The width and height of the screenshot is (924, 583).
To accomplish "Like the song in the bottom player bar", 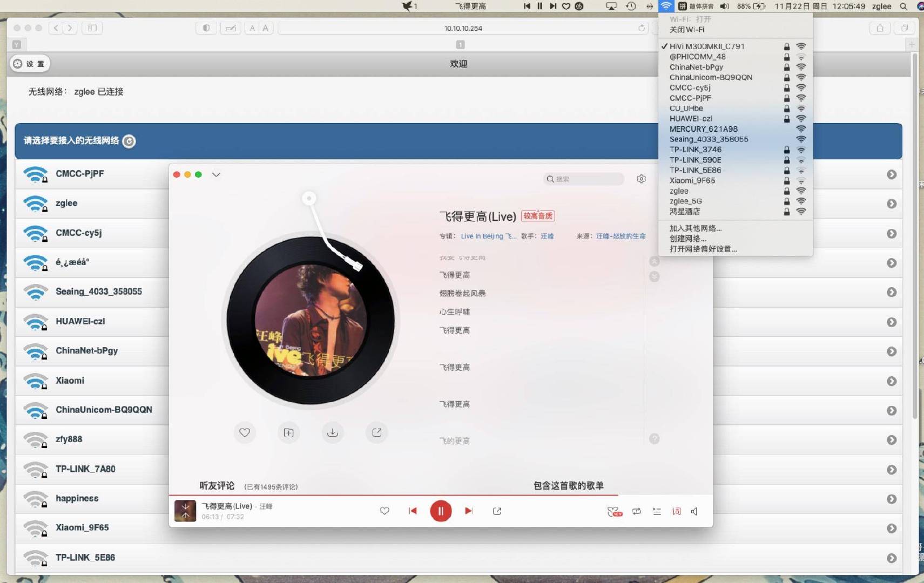I will (x=385, y=511).
